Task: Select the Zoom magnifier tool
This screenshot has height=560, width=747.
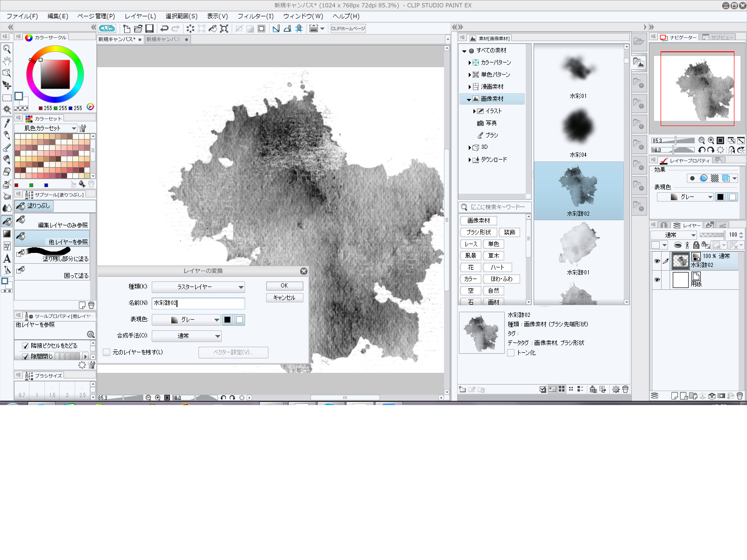Action: (x=7, y=49)
